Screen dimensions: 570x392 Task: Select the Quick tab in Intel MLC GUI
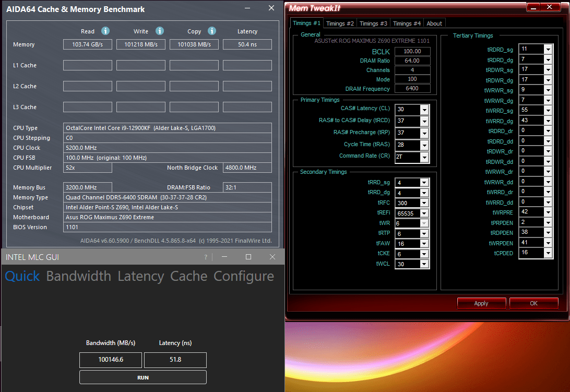(x=22, y=276)
